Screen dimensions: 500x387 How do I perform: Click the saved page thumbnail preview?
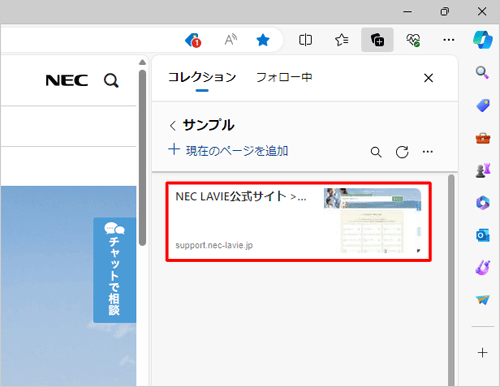[372, 220]
